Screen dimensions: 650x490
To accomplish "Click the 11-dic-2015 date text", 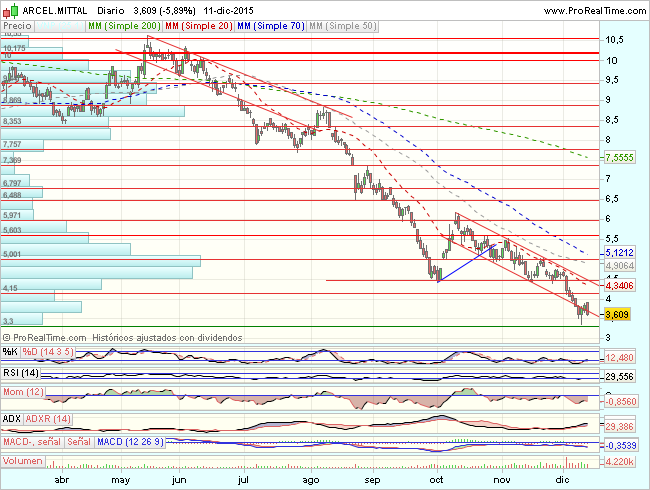I will [x=228, y=10].
